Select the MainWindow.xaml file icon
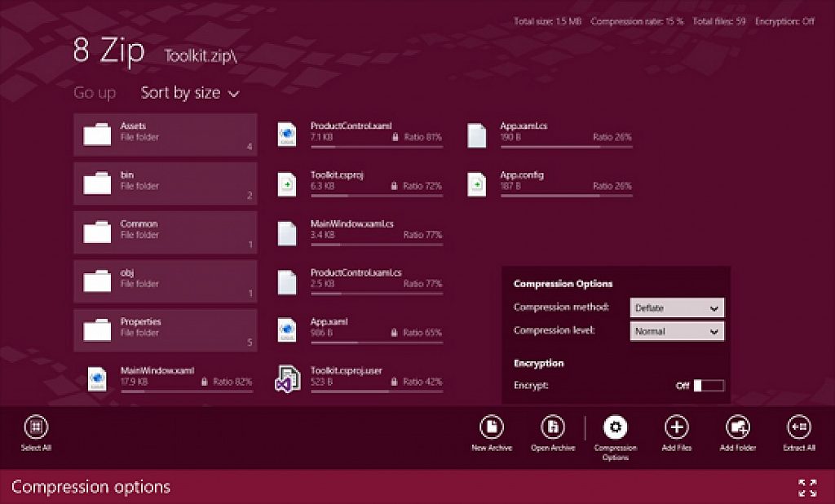835x504 pixels. (x=97, y=379)
